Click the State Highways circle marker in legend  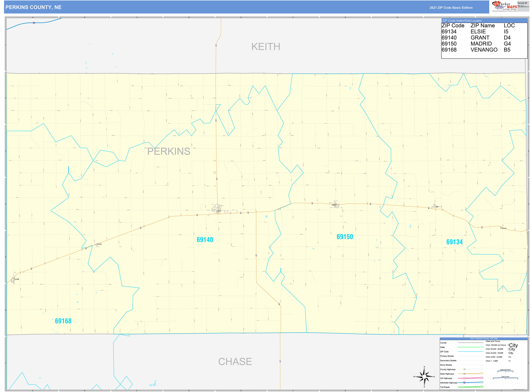click(x=464, y=374)
